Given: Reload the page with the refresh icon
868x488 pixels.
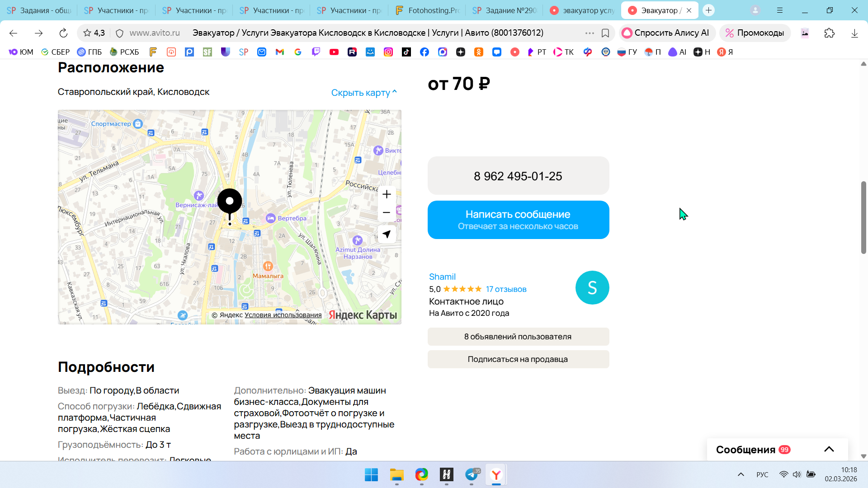Looking at the screenshot, I should tap(63, 33).
